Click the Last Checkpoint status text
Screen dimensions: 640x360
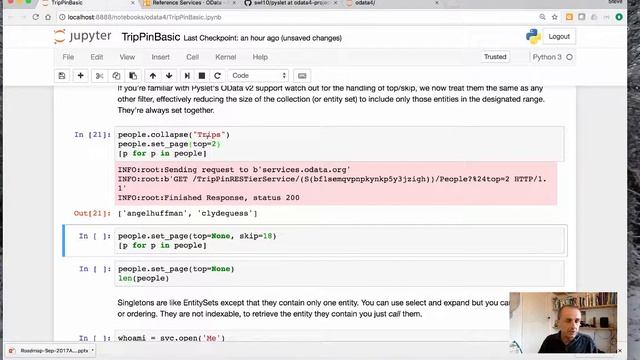[262, 38]
